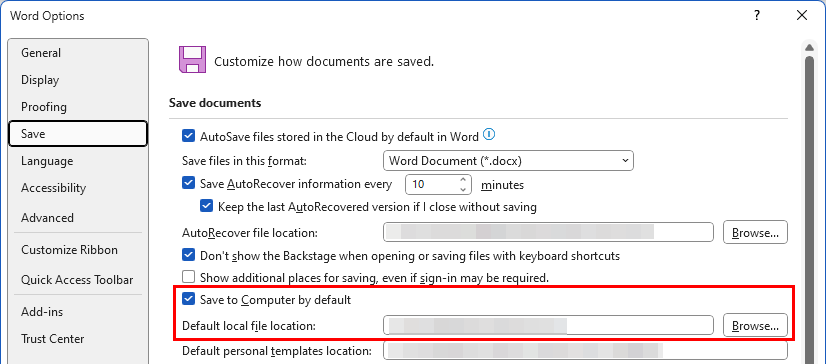Screen dimensions: 826x364
Task: Click the AutoRecover file location field
Action: [x=548, y=232]
